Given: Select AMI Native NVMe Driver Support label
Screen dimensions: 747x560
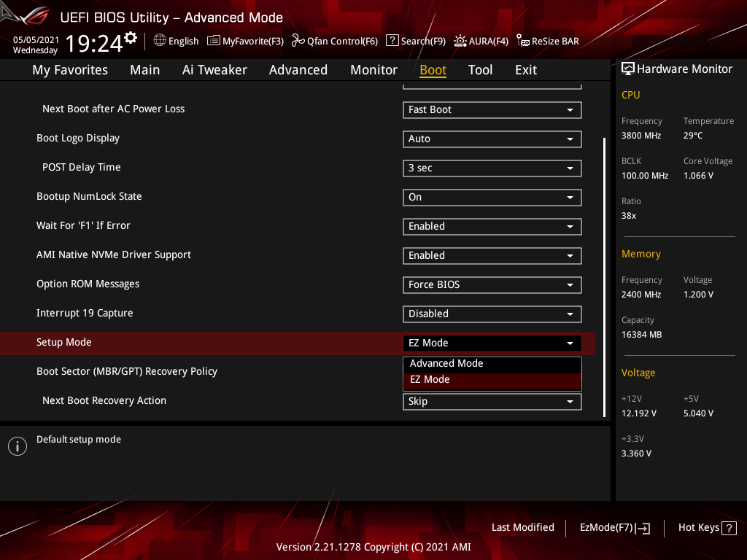Looking at the screenshot, I should pos(114,254).
